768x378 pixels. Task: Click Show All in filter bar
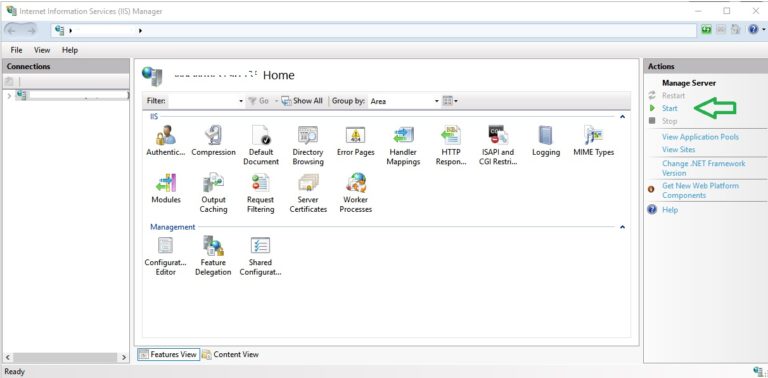point(302,101)
